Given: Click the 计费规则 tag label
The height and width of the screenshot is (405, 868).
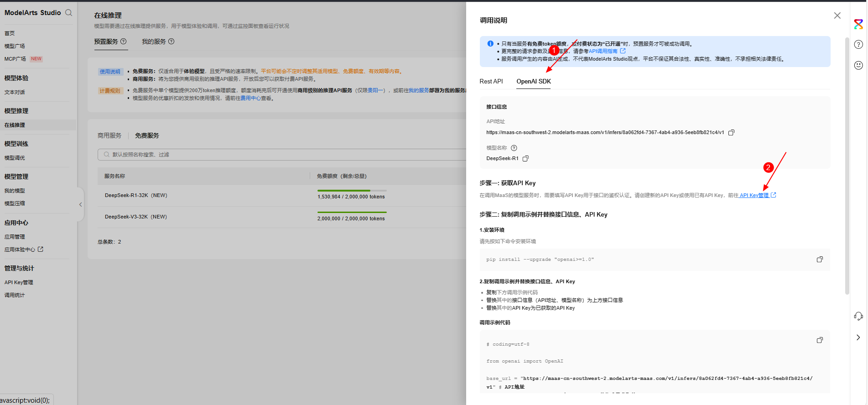Looking at the screenshot, I should (110, 91).
